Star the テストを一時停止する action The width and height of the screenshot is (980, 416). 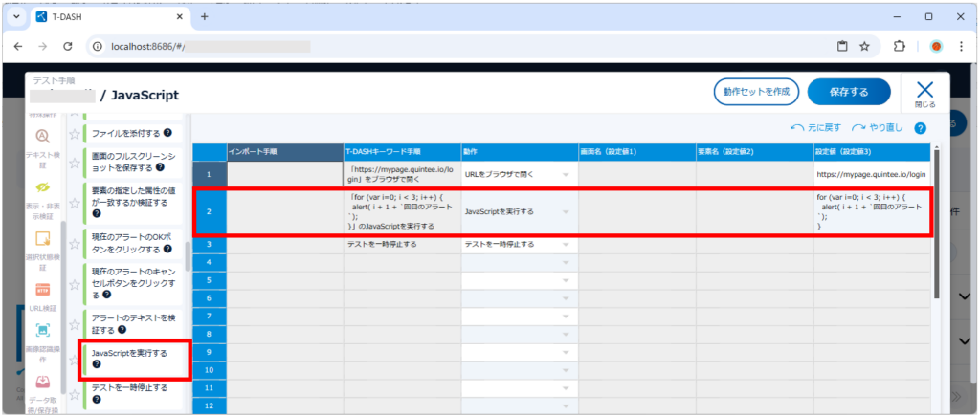74,392
